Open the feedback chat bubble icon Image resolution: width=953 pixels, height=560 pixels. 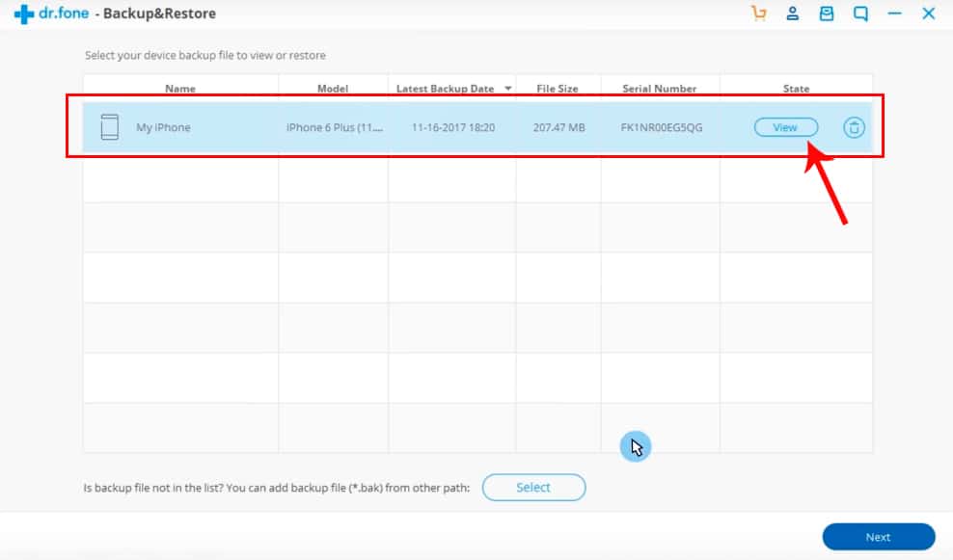click(860, 13)
